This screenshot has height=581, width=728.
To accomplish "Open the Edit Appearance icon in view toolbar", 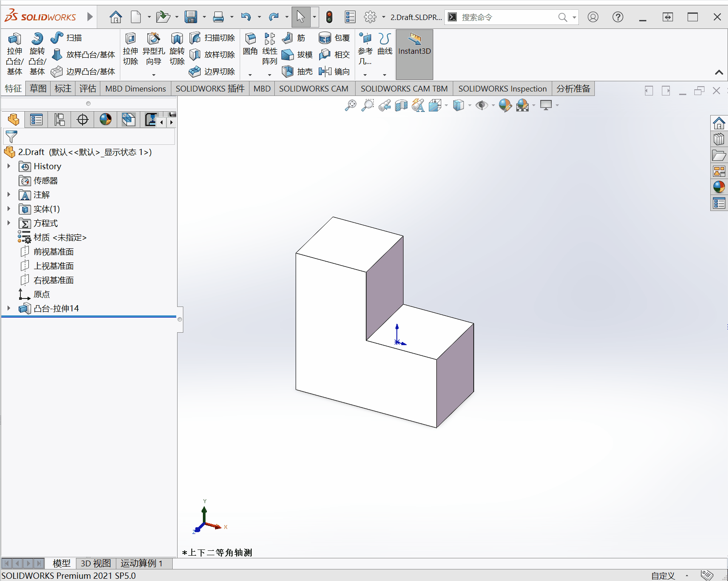I will (x=505, y=105).
